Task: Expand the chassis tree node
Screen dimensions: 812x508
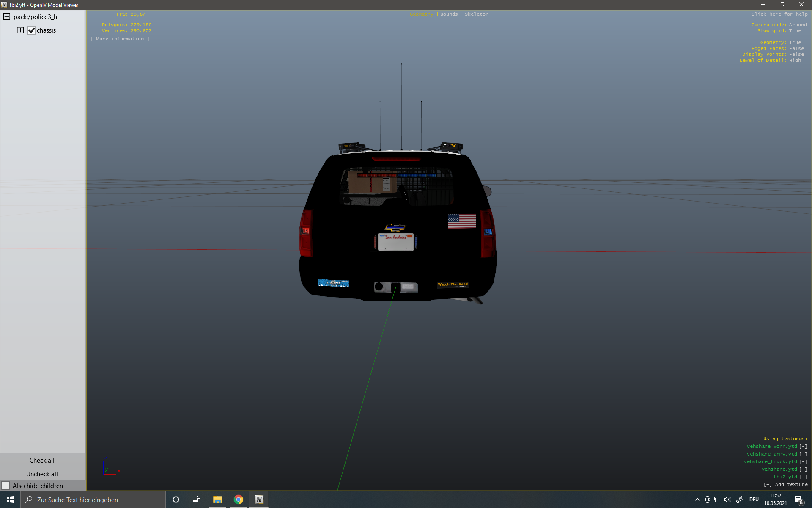Action: [20, 30]
